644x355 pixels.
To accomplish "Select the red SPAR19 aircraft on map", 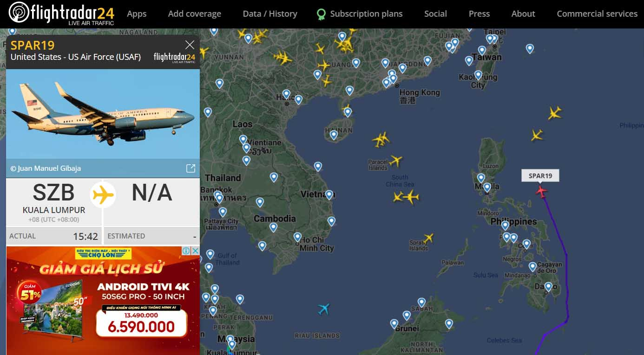I will [541, 191].
